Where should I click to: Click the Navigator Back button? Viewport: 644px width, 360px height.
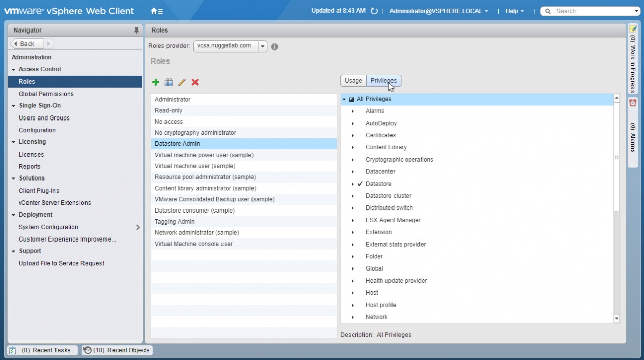click(27, 44)
